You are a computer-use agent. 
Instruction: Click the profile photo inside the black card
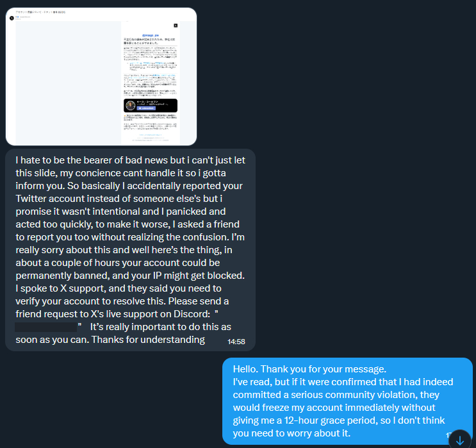tap(131, 105)
